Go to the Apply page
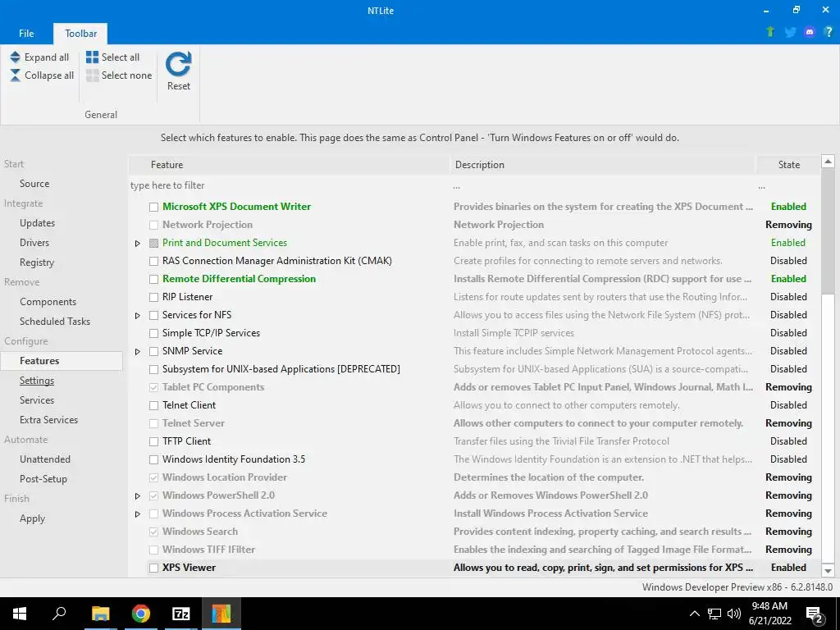The width and height of the screenshot is (840, 630). 32,518
